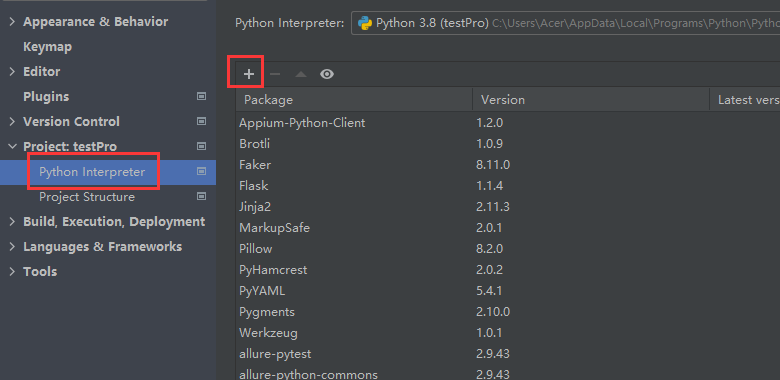Click Pygments version 2.10.0 cell
This screenshot has height=380, width=780.
[492, 312]
